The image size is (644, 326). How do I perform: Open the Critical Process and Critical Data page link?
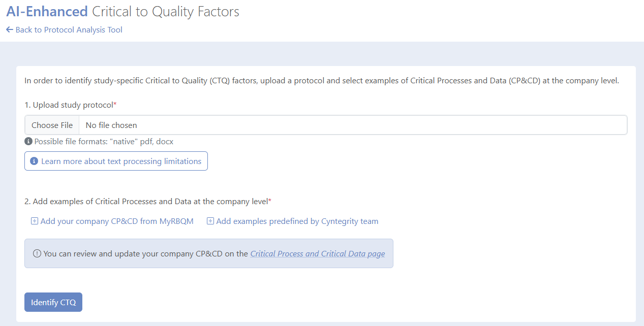point(318,254)
